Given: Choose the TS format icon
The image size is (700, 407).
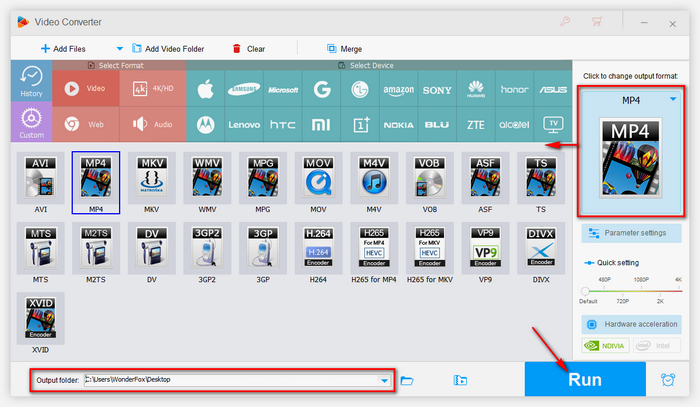Looking at the screenshot, I should click(x=541, y=179).
